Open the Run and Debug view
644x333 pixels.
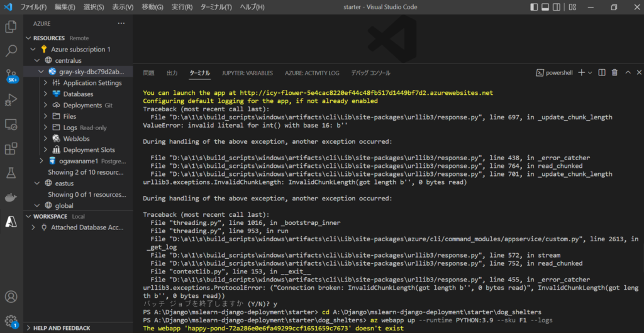click(11, 100)
